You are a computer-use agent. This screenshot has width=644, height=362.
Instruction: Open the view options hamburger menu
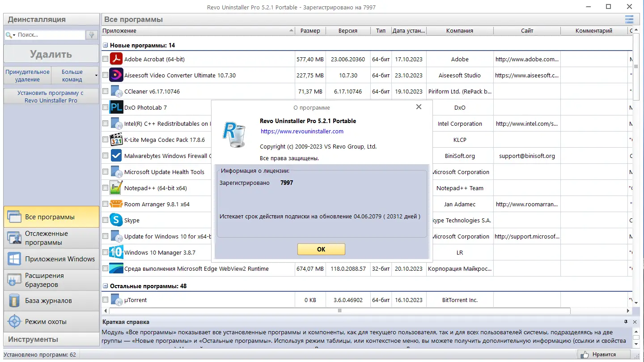point(629,19)
